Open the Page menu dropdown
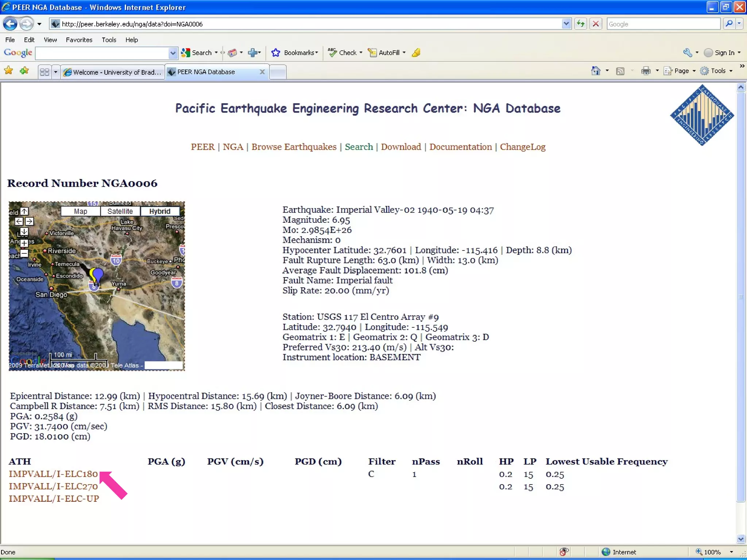Screen dimensions: 747x560 point(681,71)
